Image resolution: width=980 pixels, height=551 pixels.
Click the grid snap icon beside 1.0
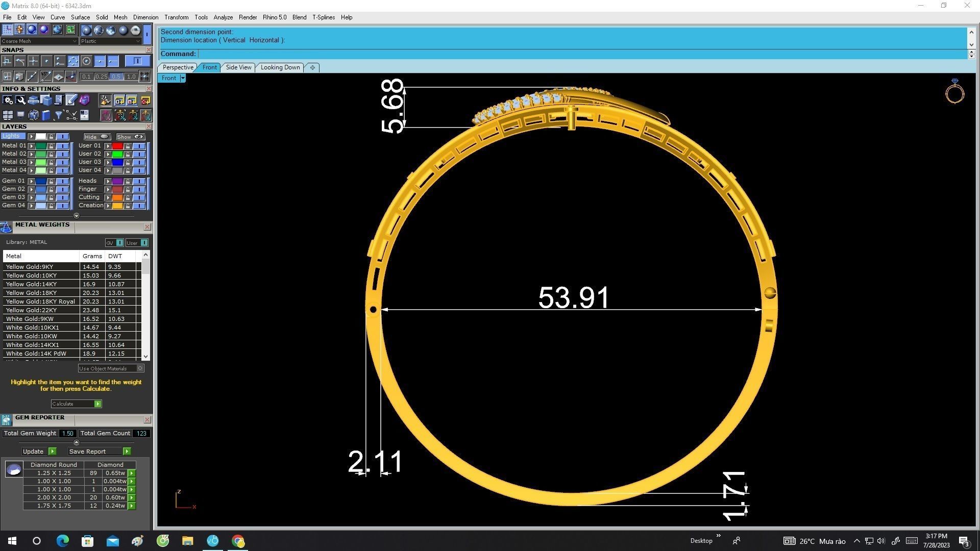[144, 77]
